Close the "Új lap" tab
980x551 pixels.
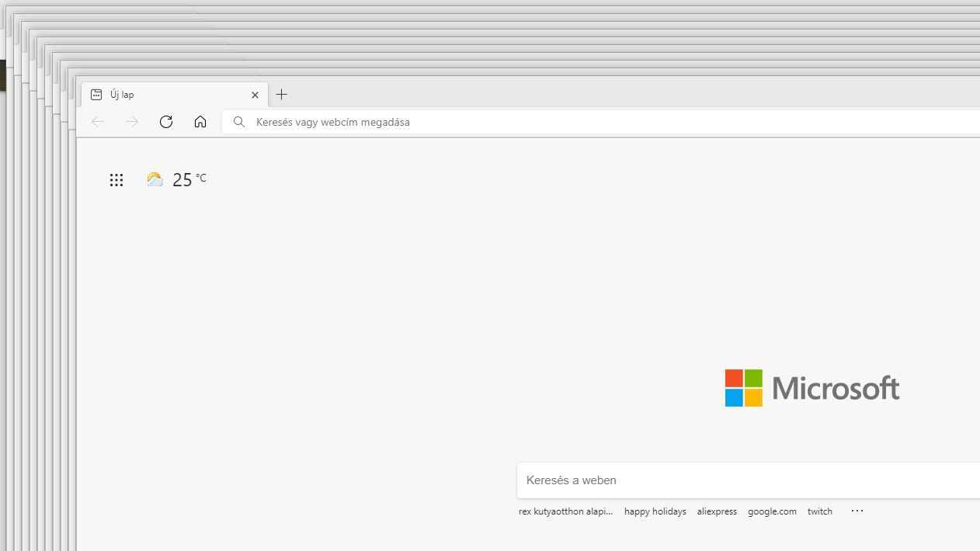pyautogui.click(x=255, y=95)
